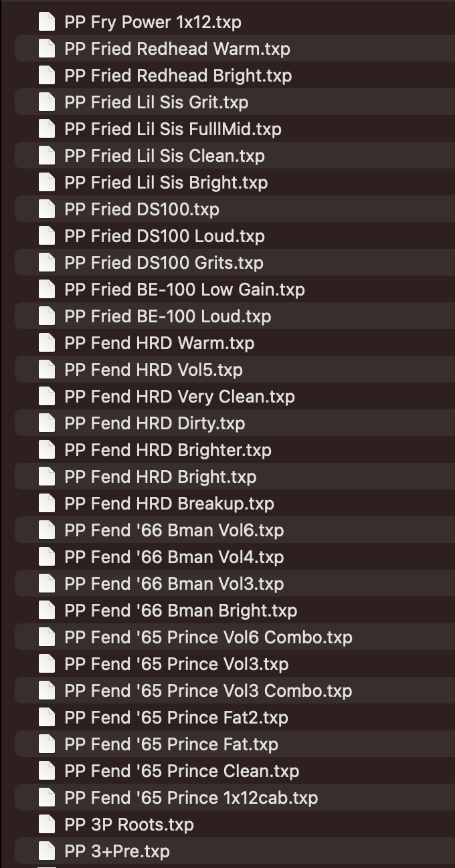
Task: Click the icon of PP Fend HRD Dirty.txp
Action: tap(46, 423)
